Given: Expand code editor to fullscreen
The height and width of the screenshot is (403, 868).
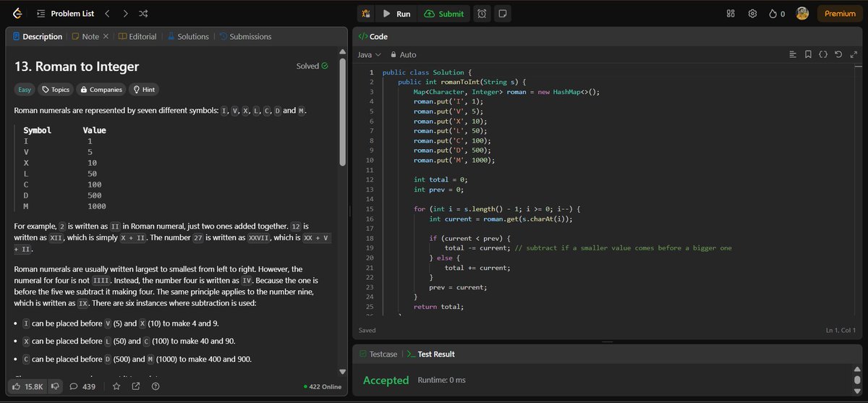Looking at the screenshot, I should 854,54.
